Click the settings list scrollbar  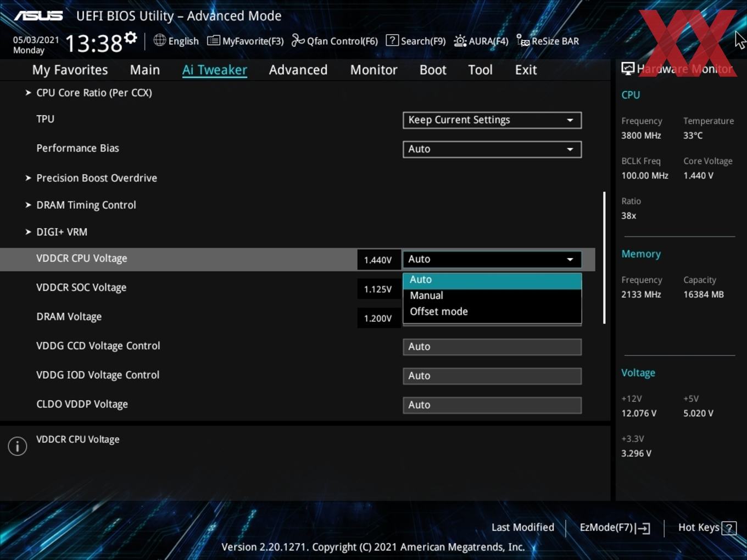pos(604,257)
